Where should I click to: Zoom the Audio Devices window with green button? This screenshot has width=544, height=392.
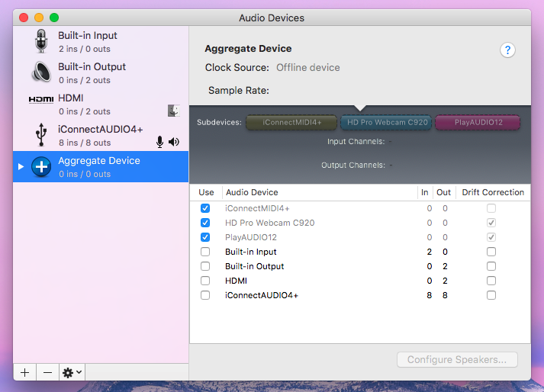pos(54,18)
